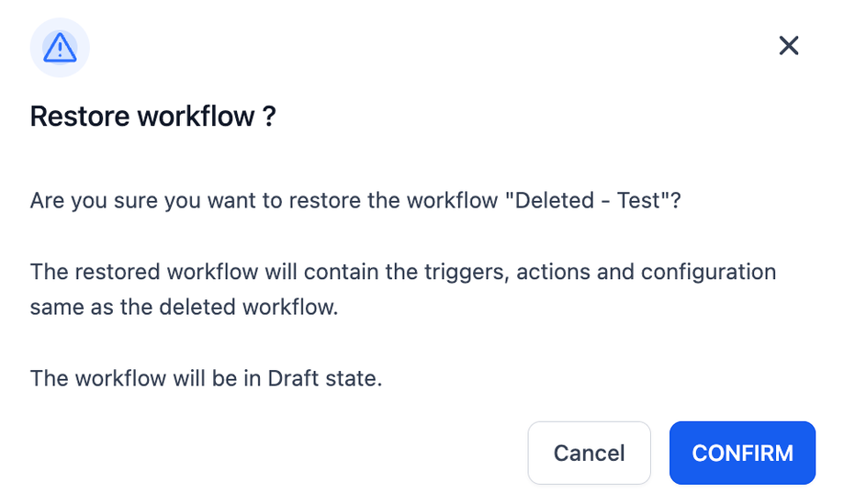Screen dimensions: 844x504
Task: Click "The workflow will be in" text
Action: (145, 378)
